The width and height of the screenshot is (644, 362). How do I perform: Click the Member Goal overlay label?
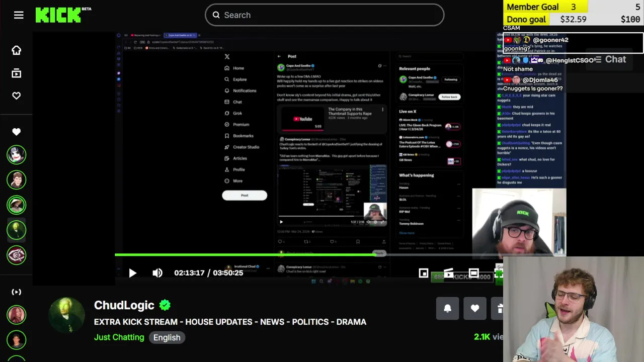click(533, 7)
